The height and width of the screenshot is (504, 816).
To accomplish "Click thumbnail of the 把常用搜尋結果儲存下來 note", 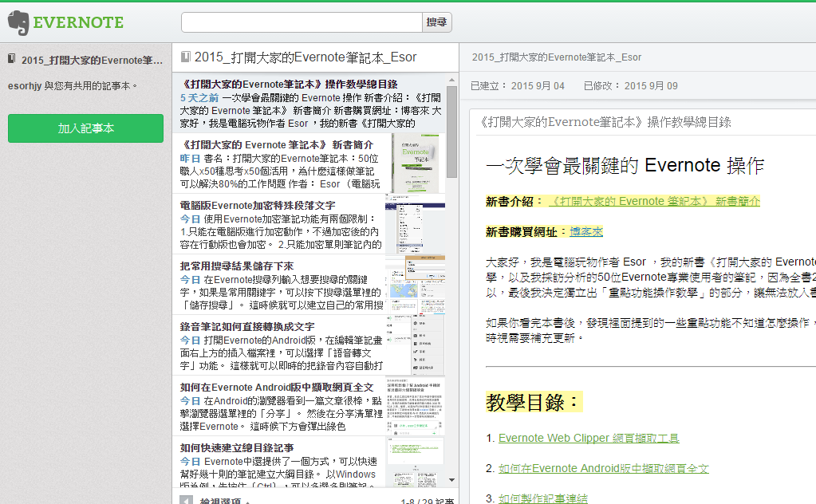I will coord(416,285).
